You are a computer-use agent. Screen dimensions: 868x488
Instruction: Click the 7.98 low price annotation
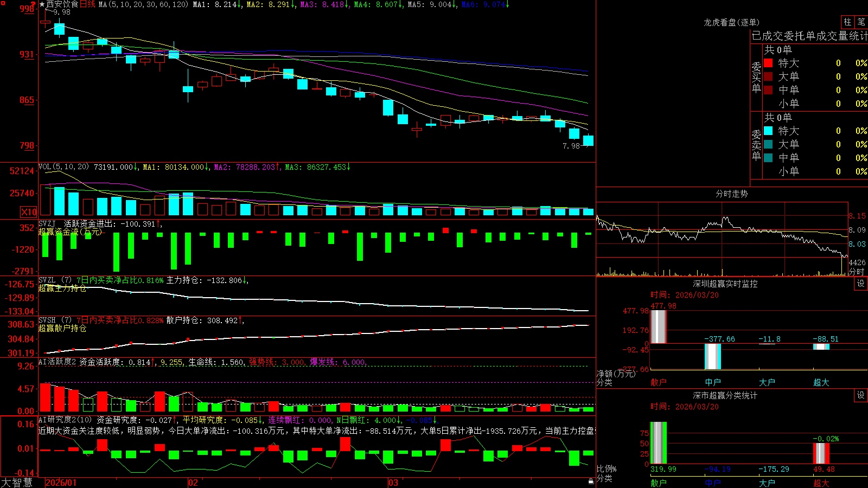tap(571, 146)
